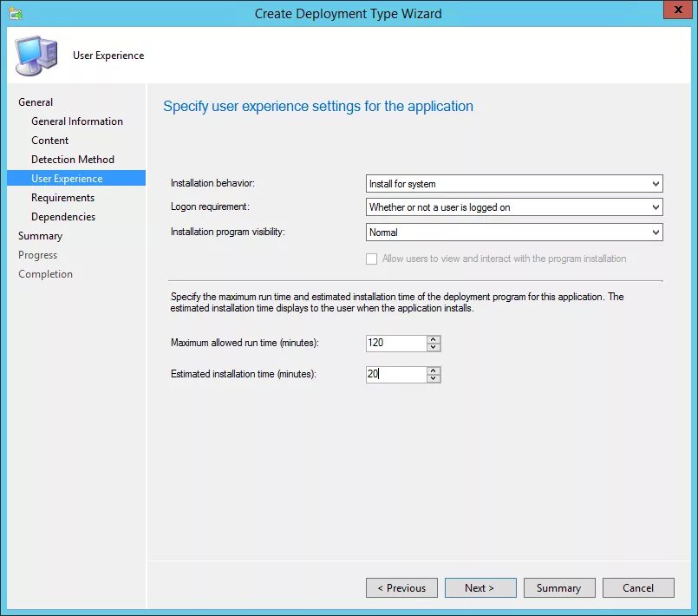Click the wizard icon in title bar
This screenshot has height=616, width=698.
click(x=16, y=13)
